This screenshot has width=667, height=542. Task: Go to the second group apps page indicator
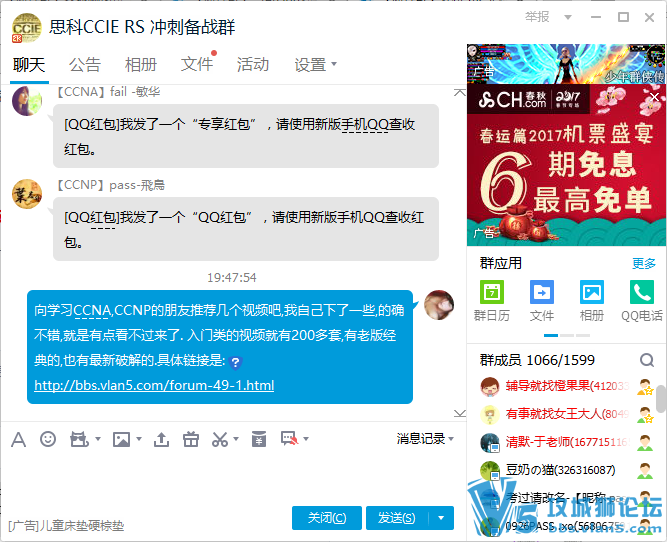pos(567,336)
